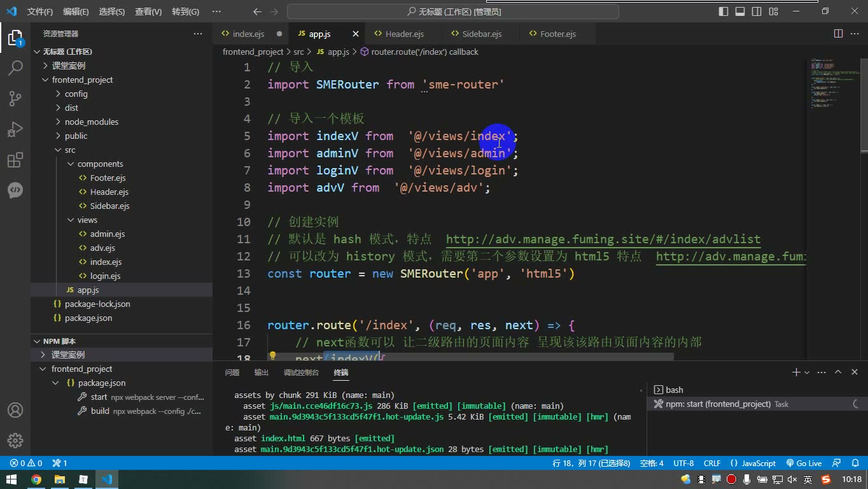
Task: Open the Extensions view
Action: (15, 160)
